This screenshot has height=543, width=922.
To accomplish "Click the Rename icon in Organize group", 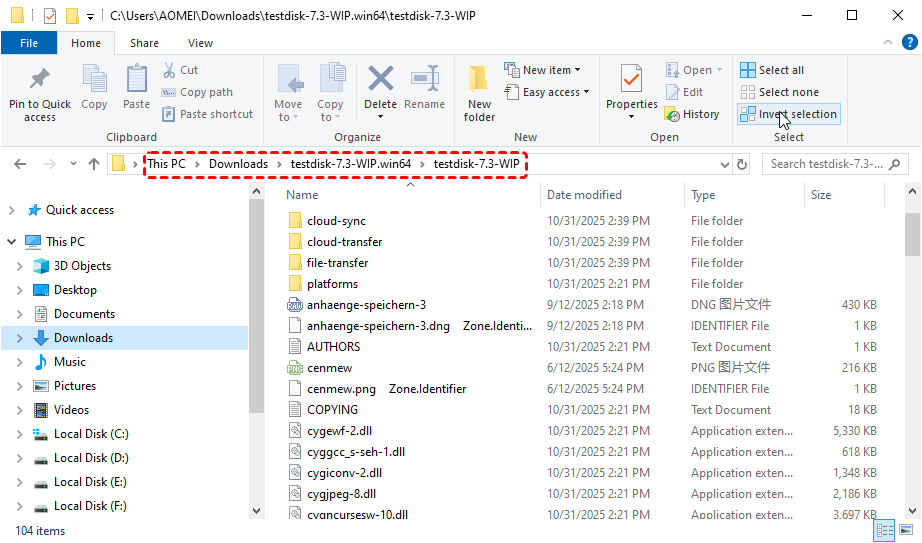I will pyautogui.click(x=425, y=80).
